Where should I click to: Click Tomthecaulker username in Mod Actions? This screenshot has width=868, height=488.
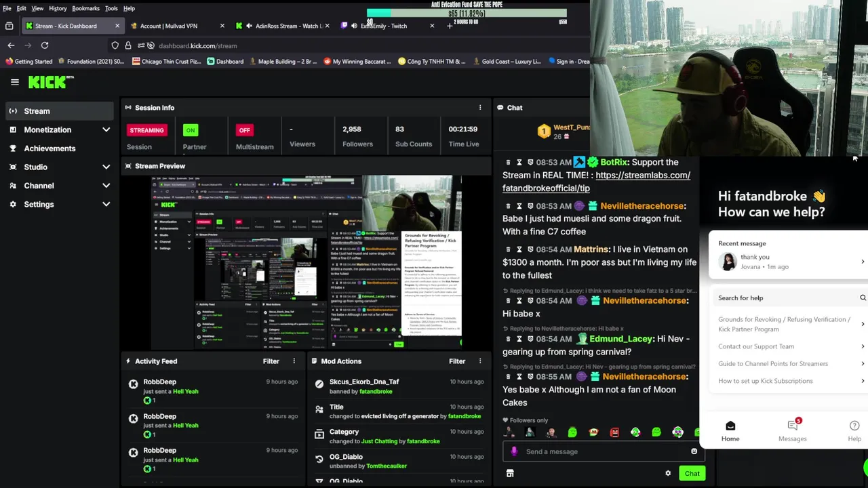point(387,466)
